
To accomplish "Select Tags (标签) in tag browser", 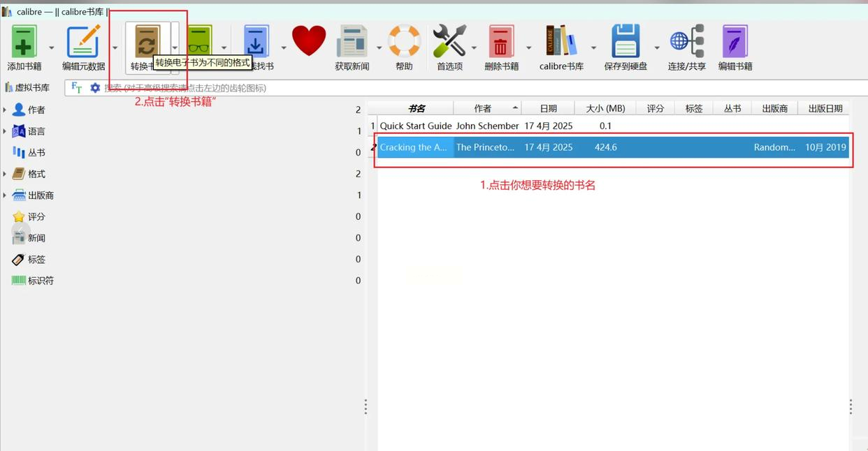I will 36,259.
